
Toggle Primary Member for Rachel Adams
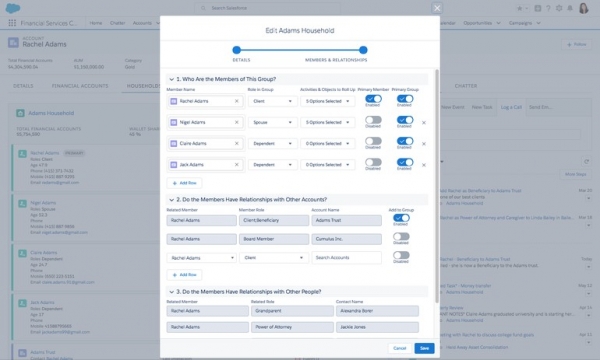(373, 99)
